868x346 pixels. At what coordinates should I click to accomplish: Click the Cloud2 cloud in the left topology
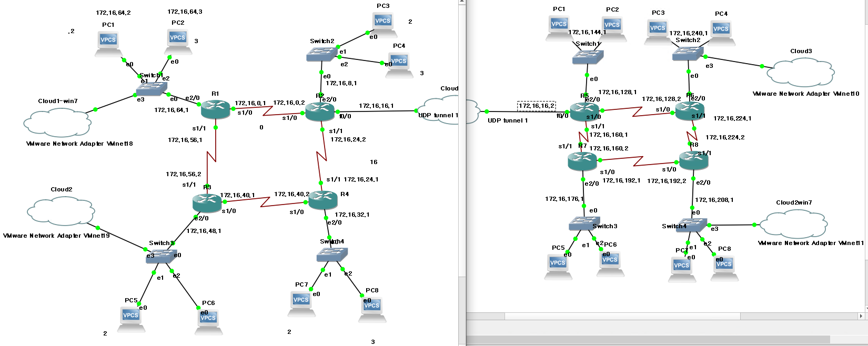click(x=61, y=210)
